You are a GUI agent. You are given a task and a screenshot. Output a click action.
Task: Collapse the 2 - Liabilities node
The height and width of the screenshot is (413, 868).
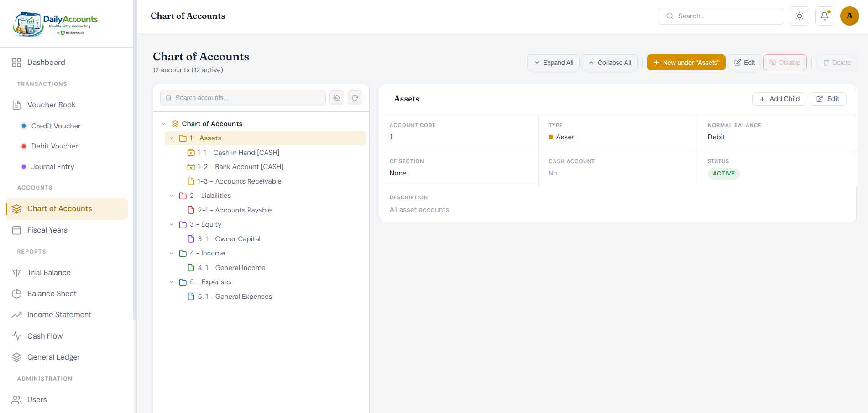point(172,196)
